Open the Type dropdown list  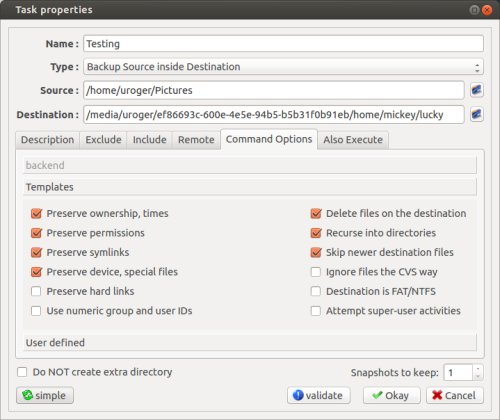click(x=283, y=67)
